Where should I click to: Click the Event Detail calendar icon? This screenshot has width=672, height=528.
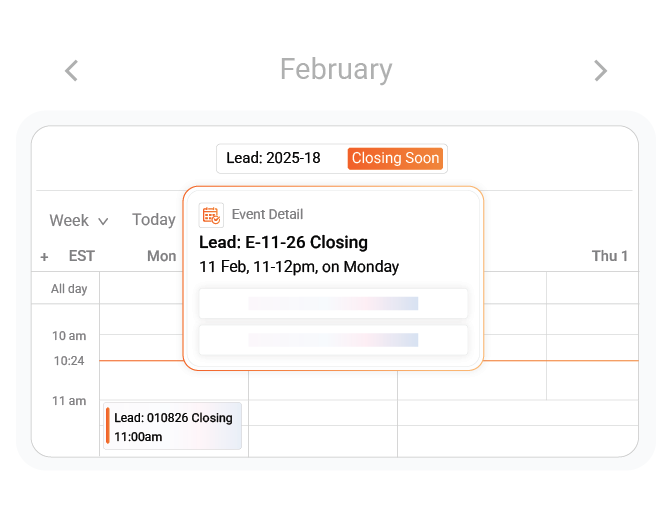tap(211, 214)
